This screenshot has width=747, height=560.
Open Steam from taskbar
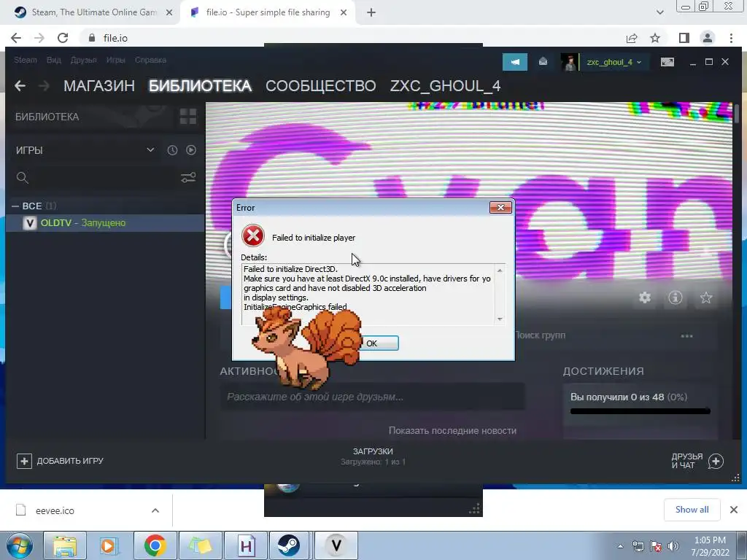(x=289, y=545)
